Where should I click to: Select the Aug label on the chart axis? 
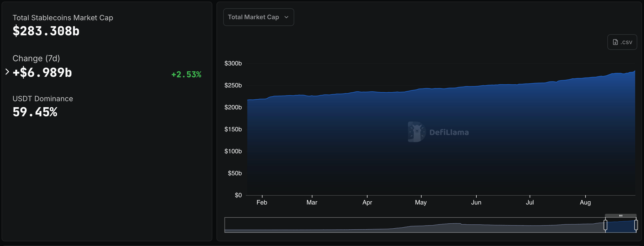click(x=586, y=202)
